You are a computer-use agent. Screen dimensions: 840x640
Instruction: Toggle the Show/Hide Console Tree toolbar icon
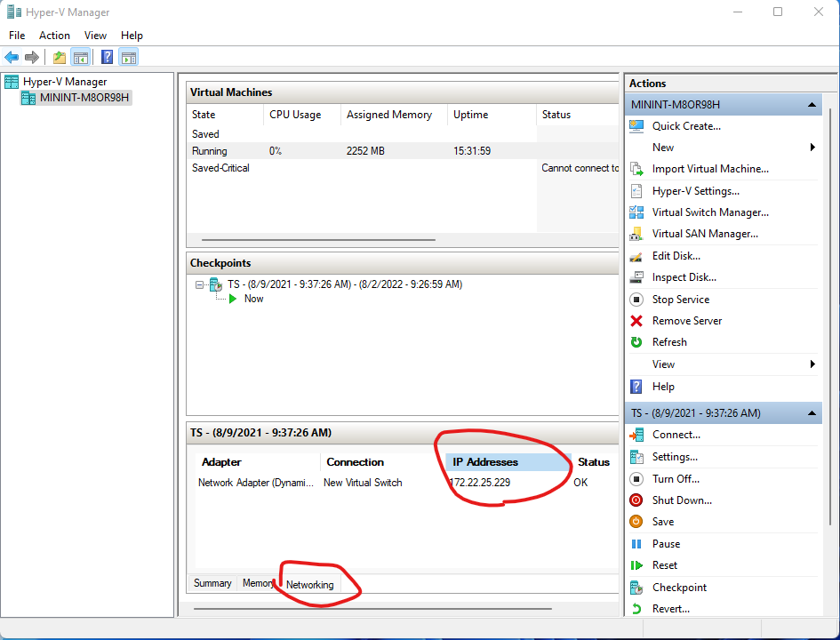[x=80, y=57]
